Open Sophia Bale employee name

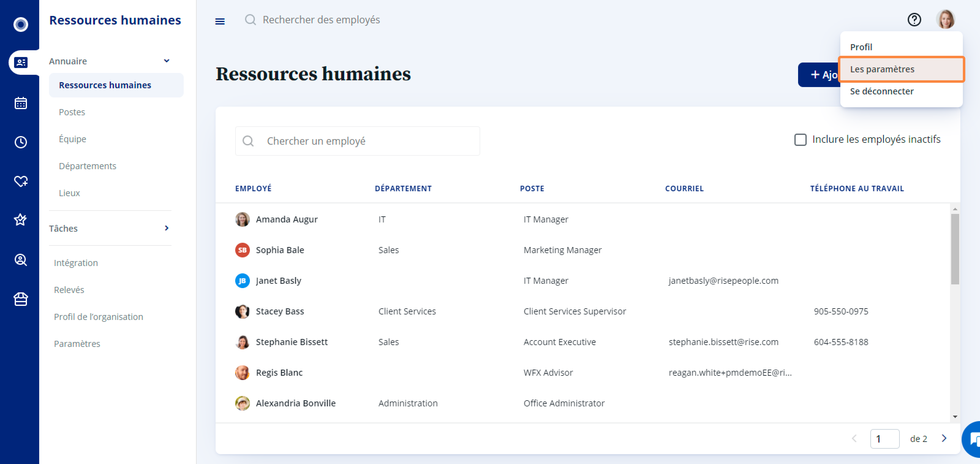click(280, 250)
